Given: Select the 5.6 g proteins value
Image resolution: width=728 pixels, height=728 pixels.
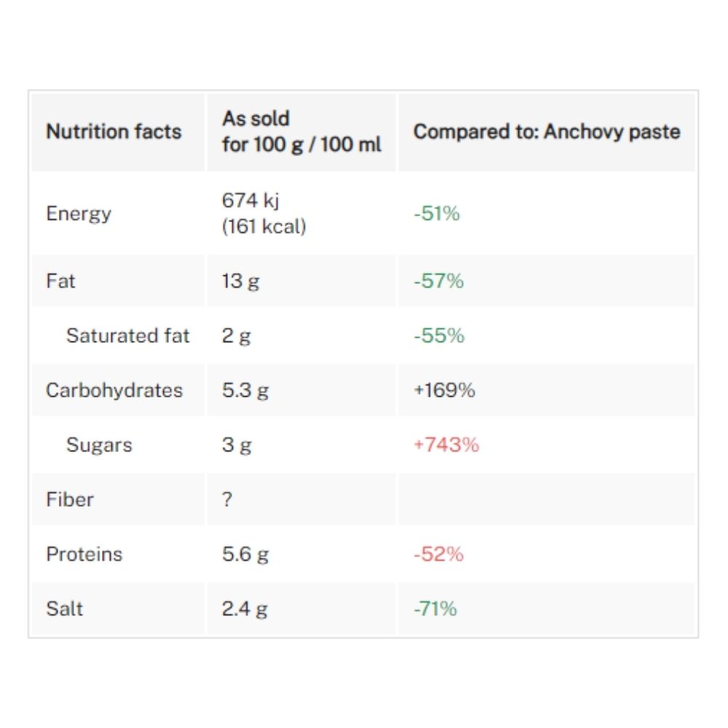Looking at the screenshot, I should point(245,554).
